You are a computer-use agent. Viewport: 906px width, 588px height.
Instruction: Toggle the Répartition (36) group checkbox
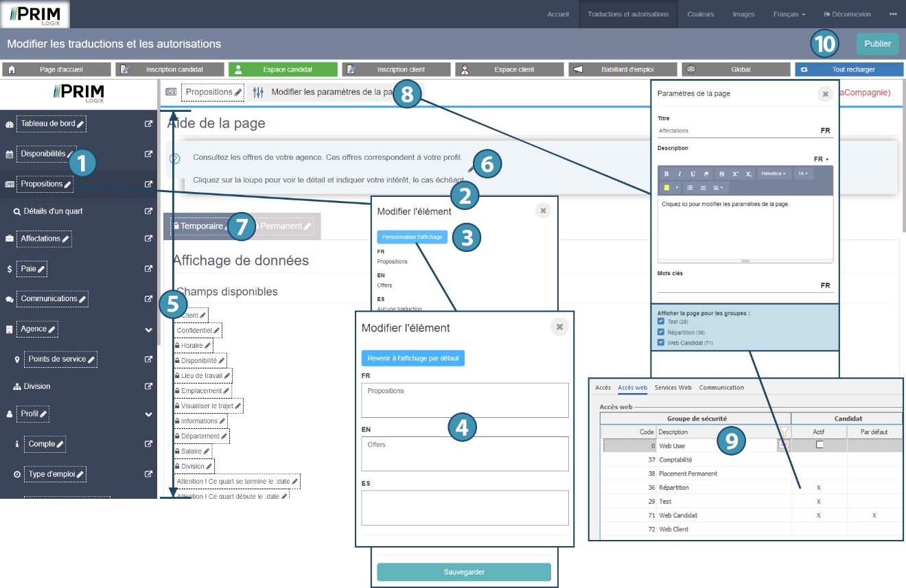[661, 332]
